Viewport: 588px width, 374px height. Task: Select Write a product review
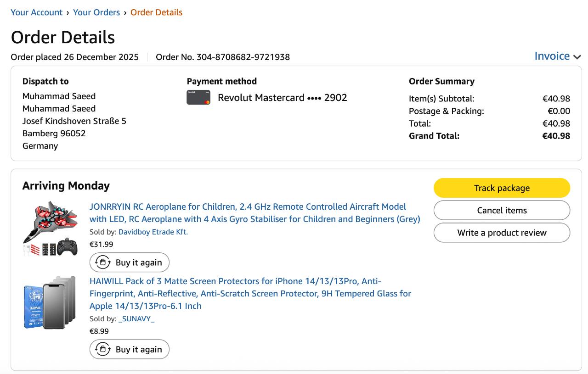pos(502,233)
